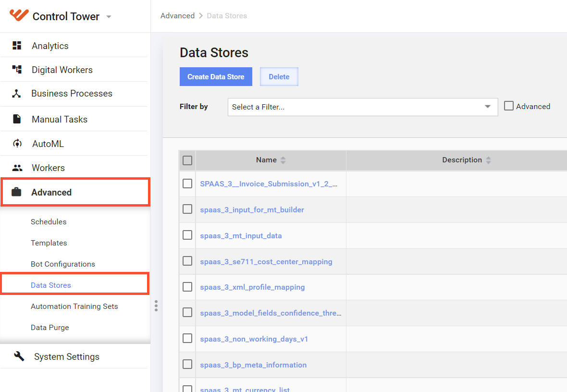Viewport: 567px width, 392px height.
Task: Click the Advanced breadcrumb link
Action: (x=178, y=15)
